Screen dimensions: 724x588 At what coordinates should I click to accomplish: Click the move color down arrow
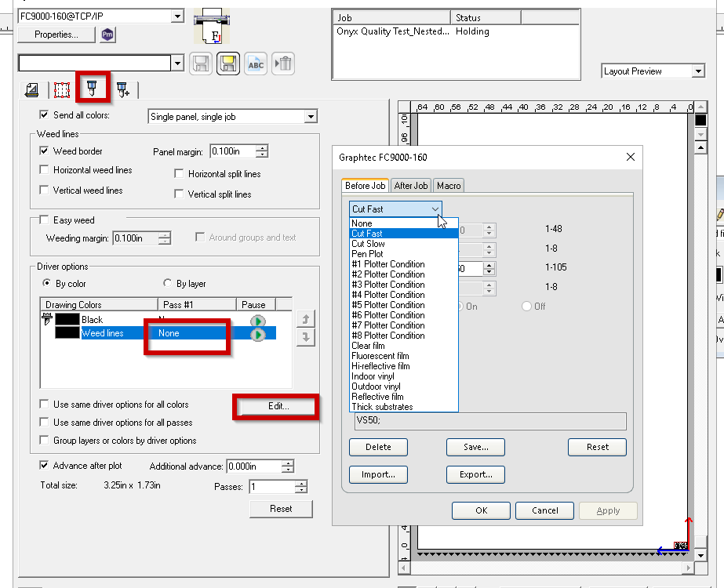[x=306, y=337]
